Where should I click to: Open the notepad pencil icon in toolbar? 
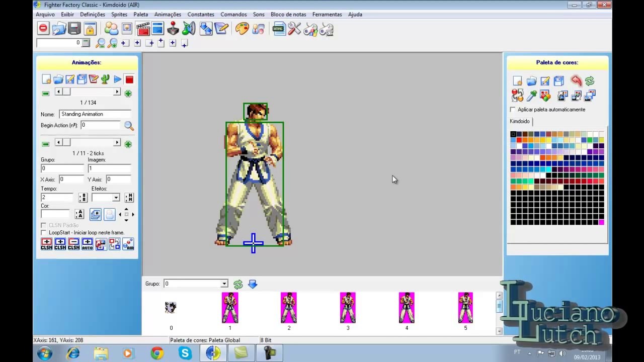pyautogui.click(x=221, y=29)
